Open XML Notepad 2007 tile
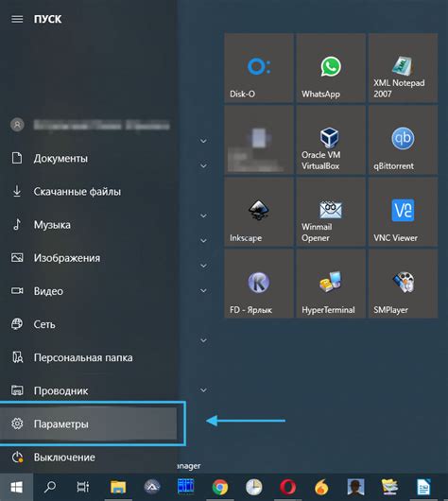Viewport: 448px width, 501px height. [403, 68]
